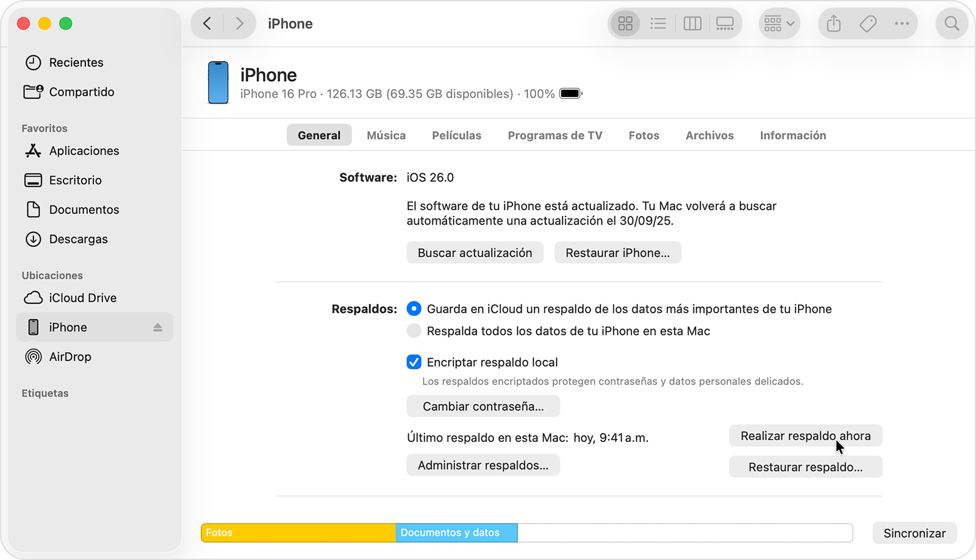The image size is (976, 560).
Task: Open Search from the magnifying glass icon
Action: point(951,23)
